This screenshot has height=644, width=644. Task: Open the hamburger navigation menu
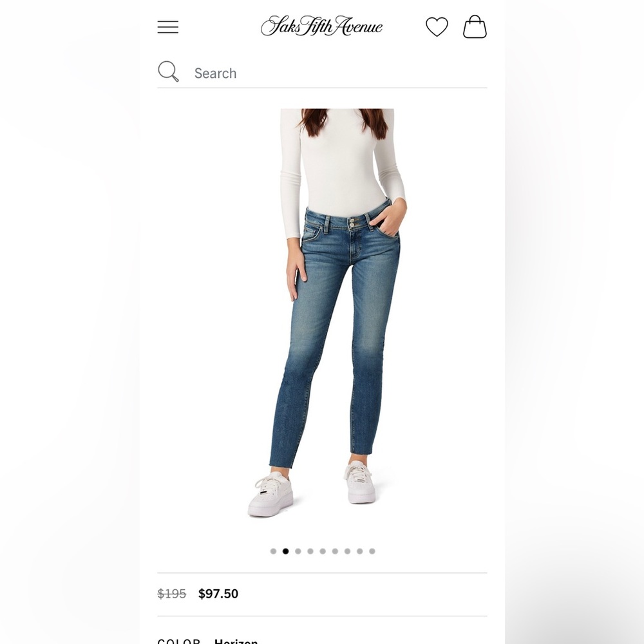167,27
